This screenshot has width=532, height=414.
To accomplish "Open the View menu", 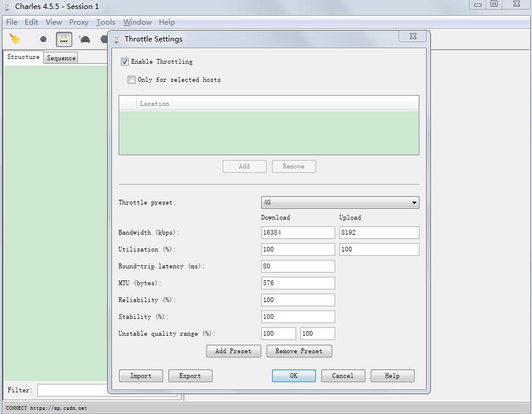I will [54, 22].
